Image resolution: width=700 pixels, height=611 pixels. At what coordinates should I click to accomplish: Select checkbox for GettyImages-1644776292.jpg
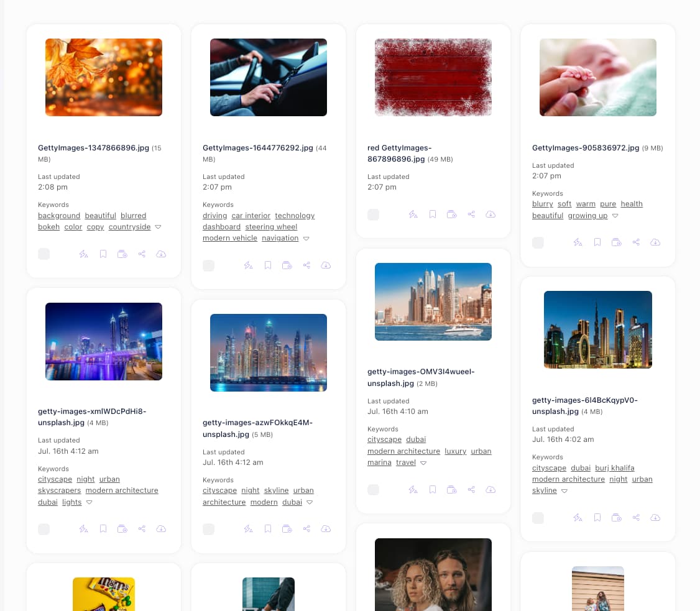coord(208,265)
